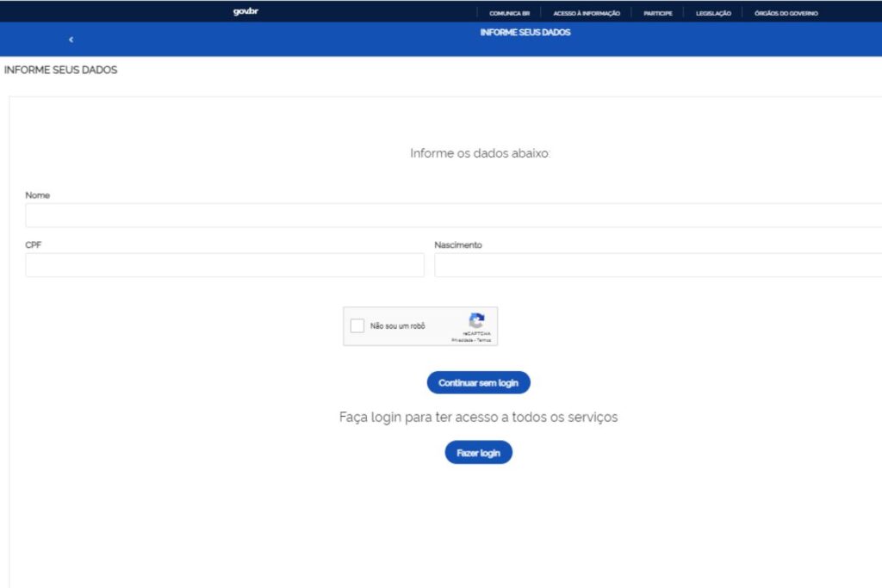Open ACESSO À INFORMAÇÃO in top bar
The width and height of the screenshot is (882, 588).
[586, 13]
